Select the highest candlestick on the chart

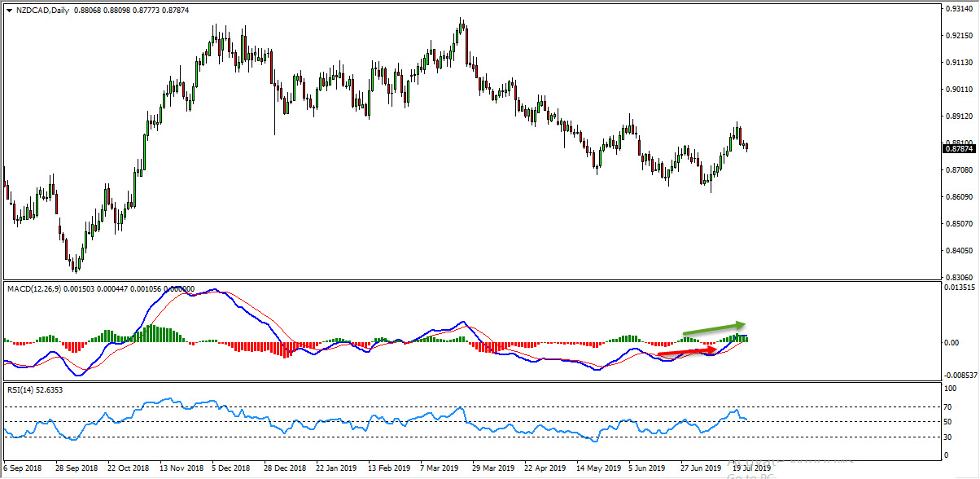point(462,29)
